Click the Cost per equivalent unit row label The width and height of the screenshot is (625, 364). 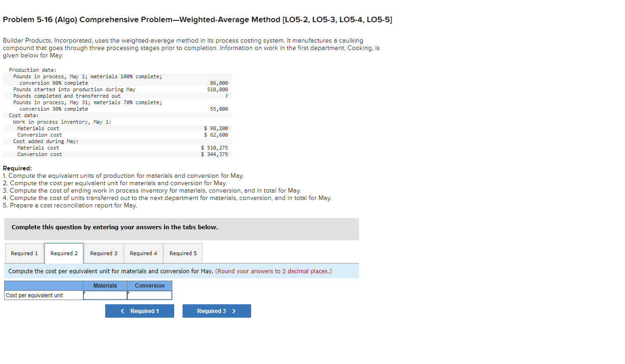(x=36, y=295)
